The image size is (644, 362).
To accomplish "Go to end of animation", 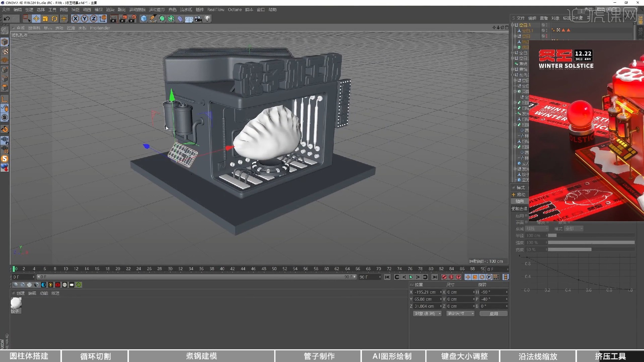I will click(435, 277).
